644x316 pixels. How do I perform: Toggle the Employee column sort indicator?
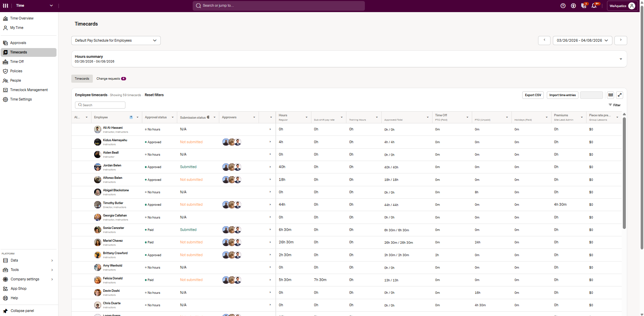(131, 117)
